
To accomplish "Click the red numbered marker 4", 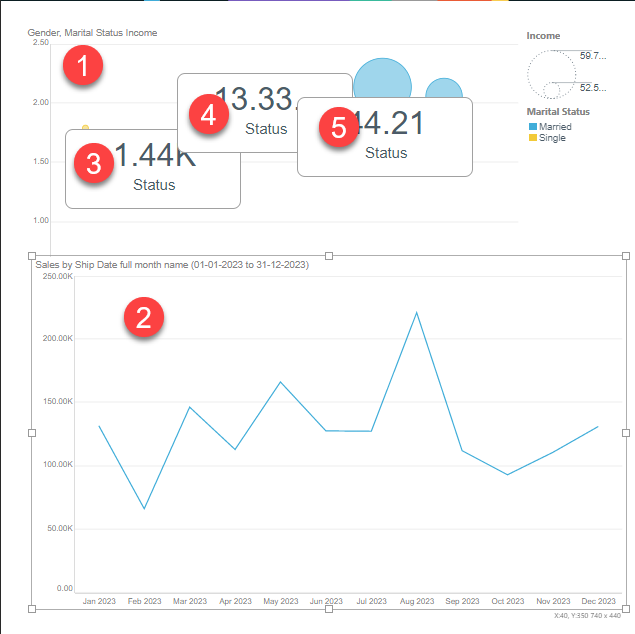I will pos(209,114).
